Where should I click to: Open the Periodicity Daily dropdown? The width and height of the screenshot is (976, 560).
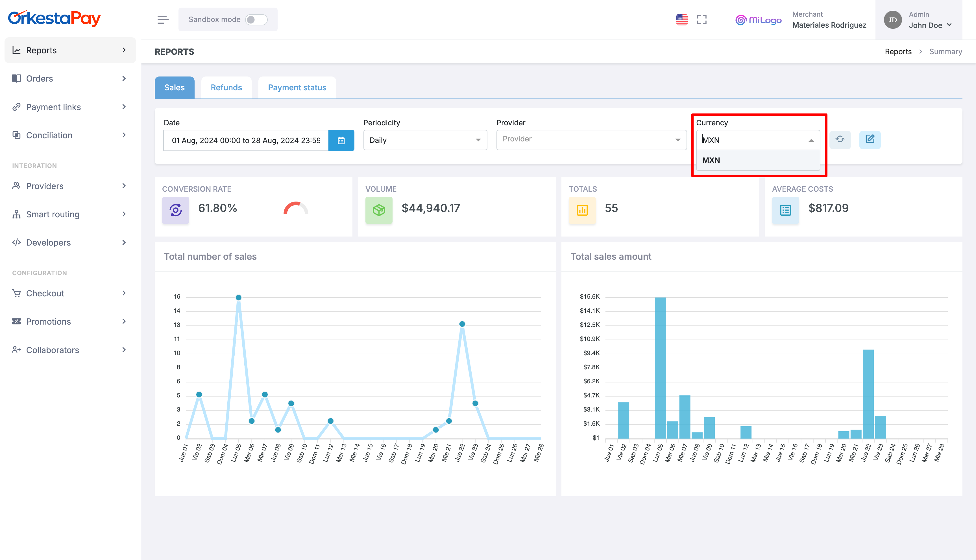click(x=425, y=140)
